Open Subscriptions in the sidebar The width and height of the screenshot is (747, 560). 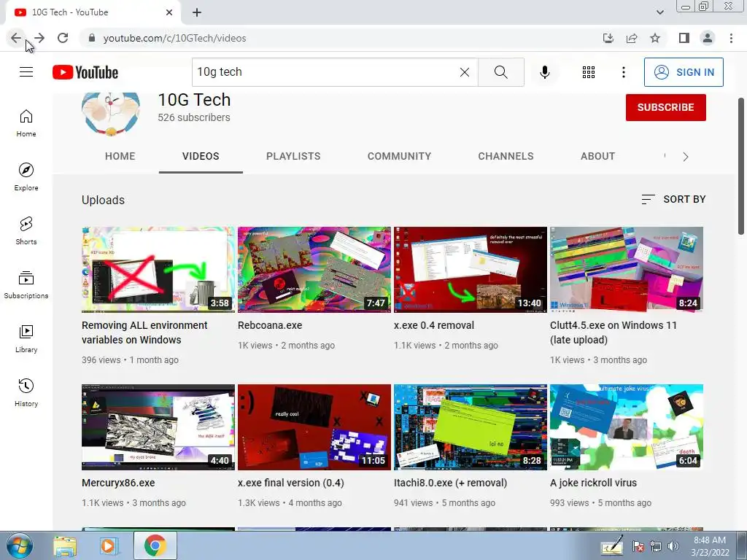coord(26,284)
